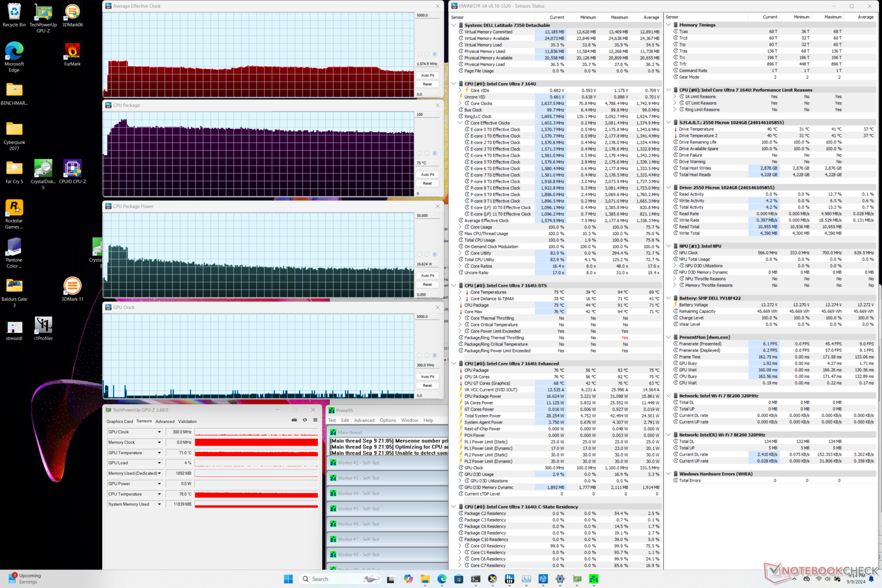Open Settings gear in the taskbar

click(x=560, y=579)
